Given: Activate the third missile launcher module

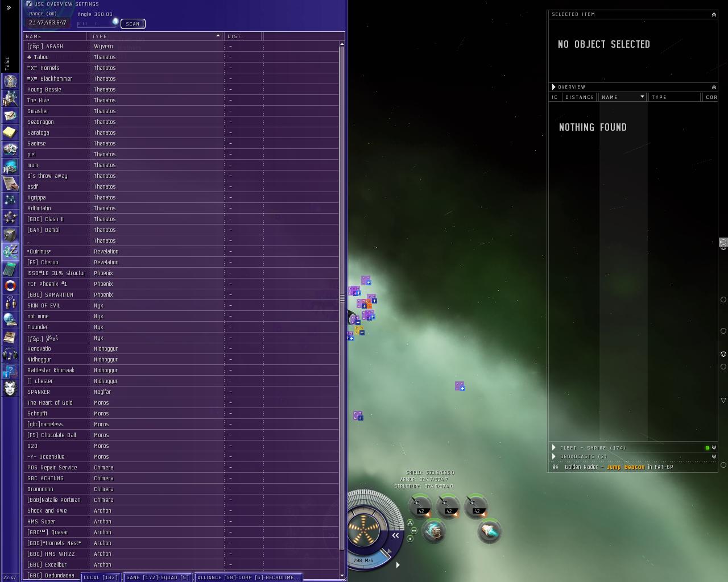Looking at the screenshot, I should click(476, 506).
